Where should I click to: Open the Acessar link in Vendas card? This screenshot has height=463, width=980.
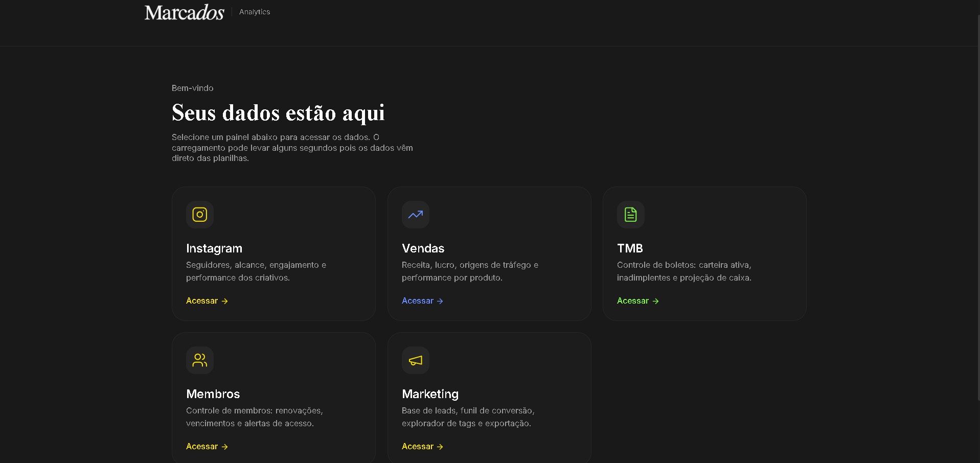423,301
